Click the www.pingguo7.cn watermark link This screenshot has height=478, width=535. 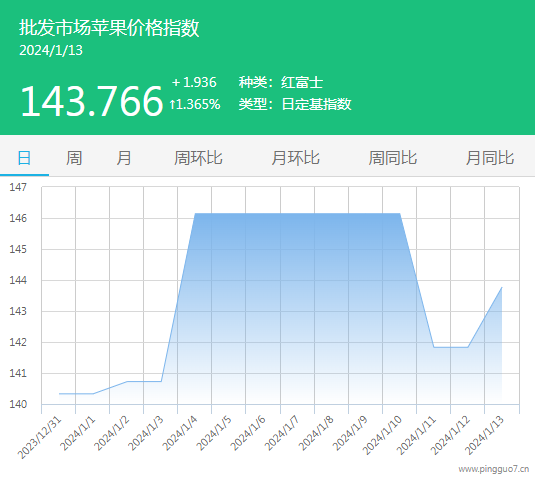(x=493, y=469)
